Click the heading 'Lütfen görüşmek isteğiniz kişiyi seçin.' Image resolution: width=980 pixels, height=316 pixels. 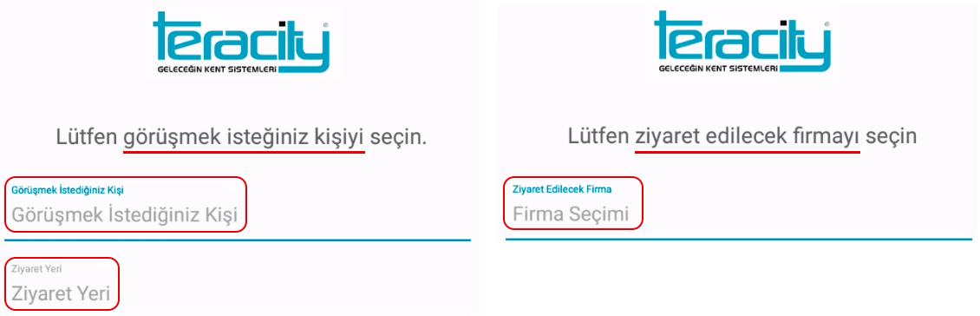[241, 137]
